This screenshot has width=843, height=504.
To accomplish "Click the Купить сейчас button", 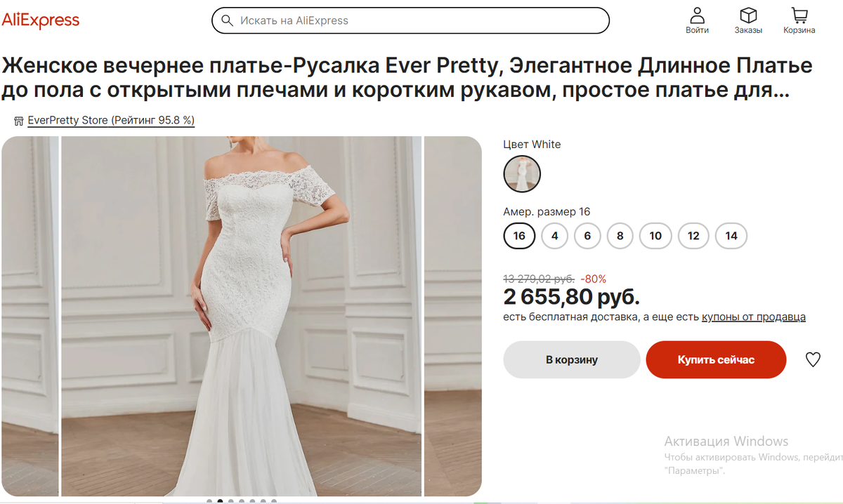I will 716,359.
